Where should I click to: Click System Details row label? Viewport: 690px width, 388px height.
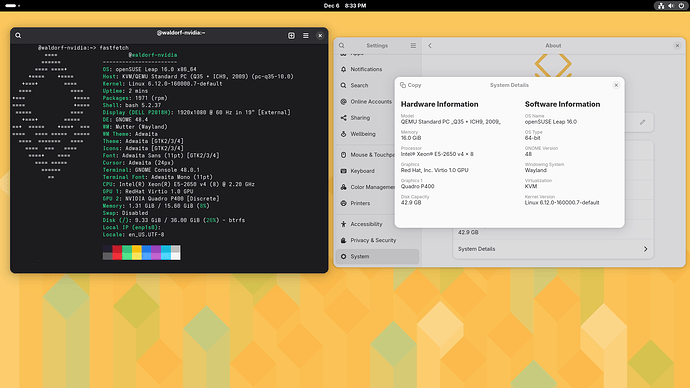pos(477,249)
